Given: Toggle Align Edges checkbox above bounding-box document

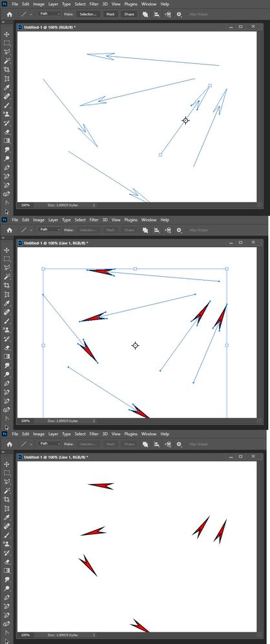Looking at the screenshot, I should [198, 230].
